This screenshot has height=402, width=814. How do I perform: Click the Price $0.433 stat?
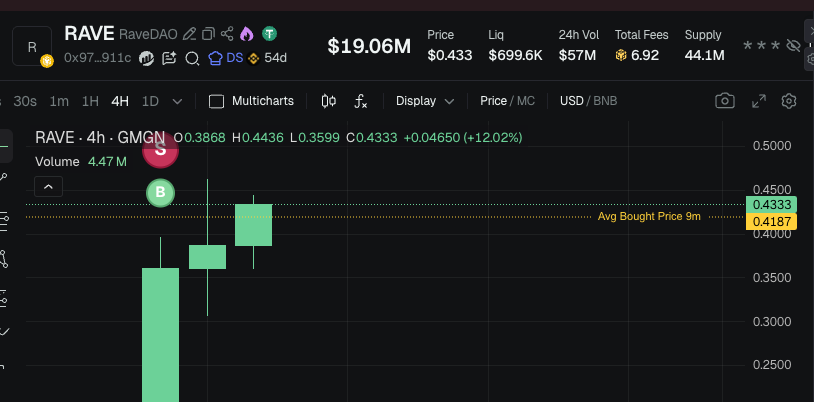(450, 46)
